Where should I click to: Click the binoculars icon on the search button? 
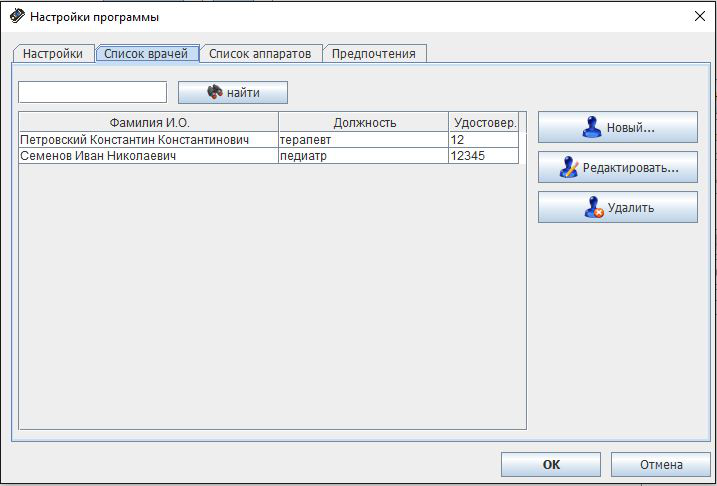(x=214, y=93)
